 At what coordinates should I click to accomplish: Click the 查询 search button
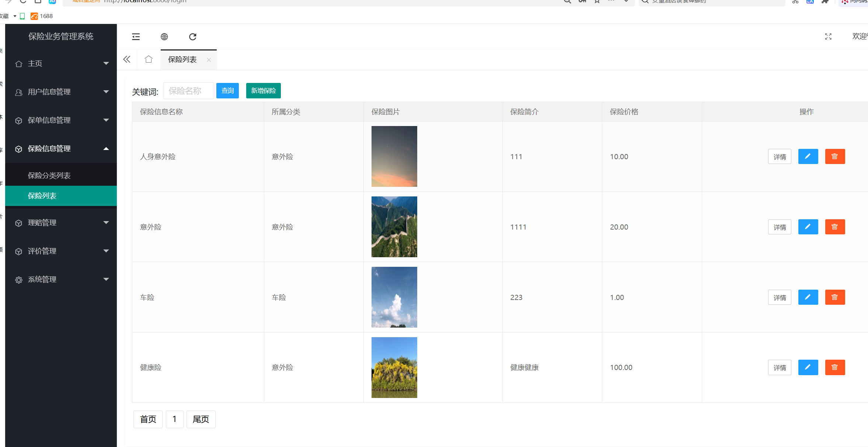227,91
